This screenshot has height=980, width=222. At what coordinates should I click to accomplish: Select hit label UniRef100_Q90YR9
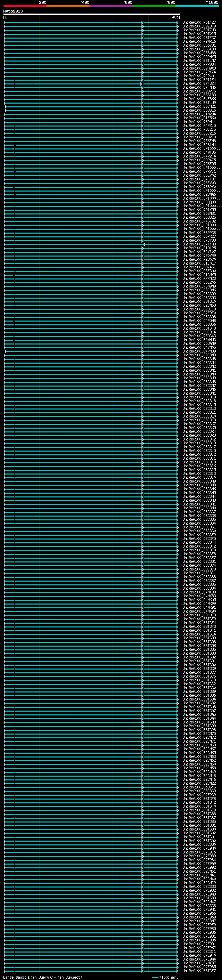point(199,256)
